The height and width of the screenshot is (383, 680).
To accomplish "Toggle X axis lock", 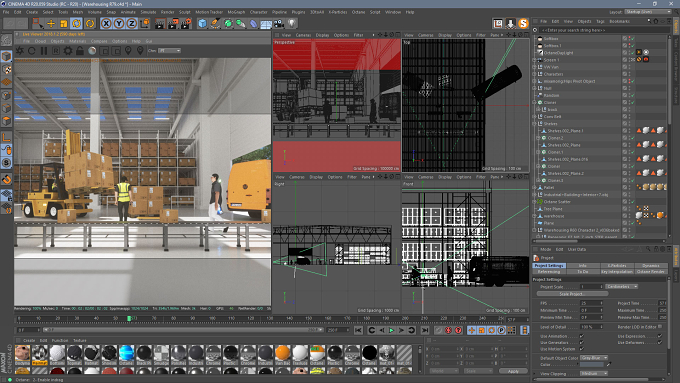I will pyautogui.click(x=106, y=23).
